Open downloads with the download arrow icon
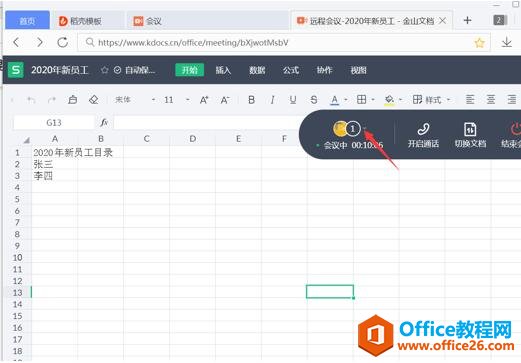 click(507, 42)
